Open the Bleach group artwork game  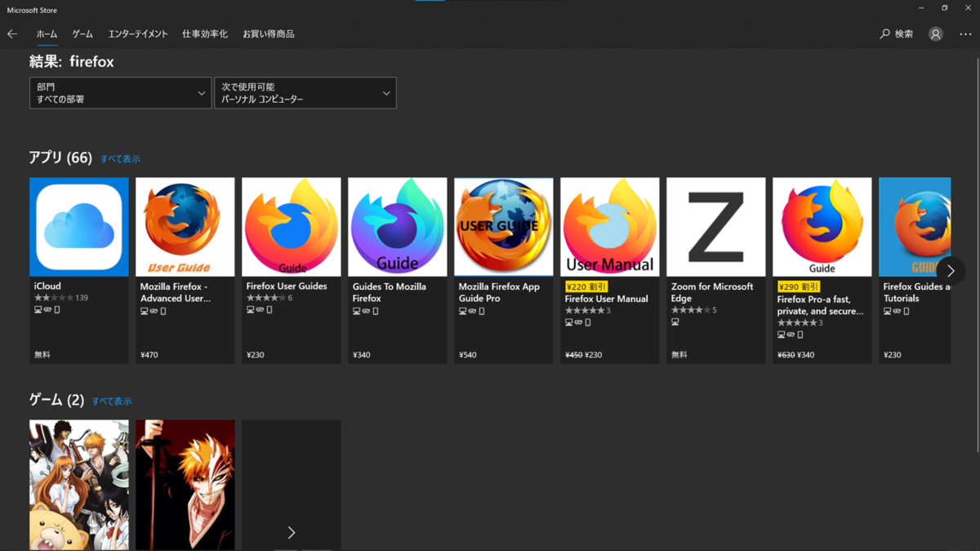[78, 485]
